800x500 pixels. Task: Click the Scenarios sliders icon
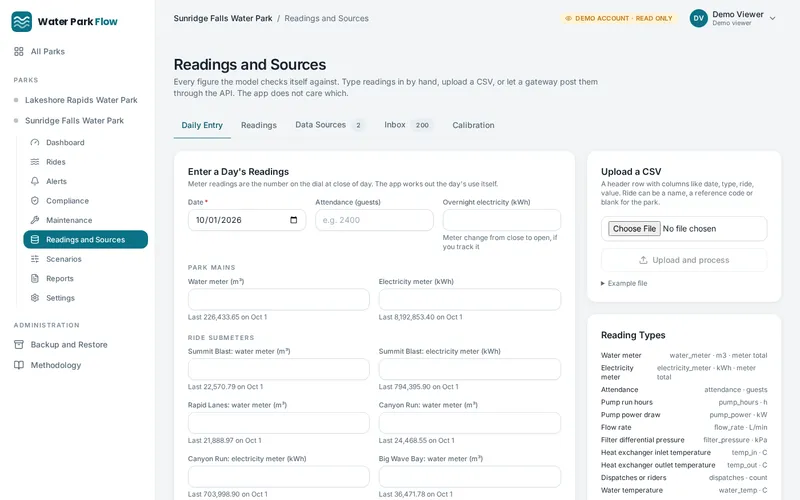35,259
